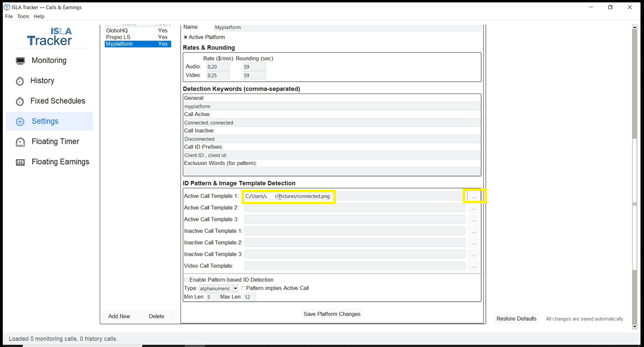Delete the selected platform
Screen dimensions: 644x347
[156, 316]
